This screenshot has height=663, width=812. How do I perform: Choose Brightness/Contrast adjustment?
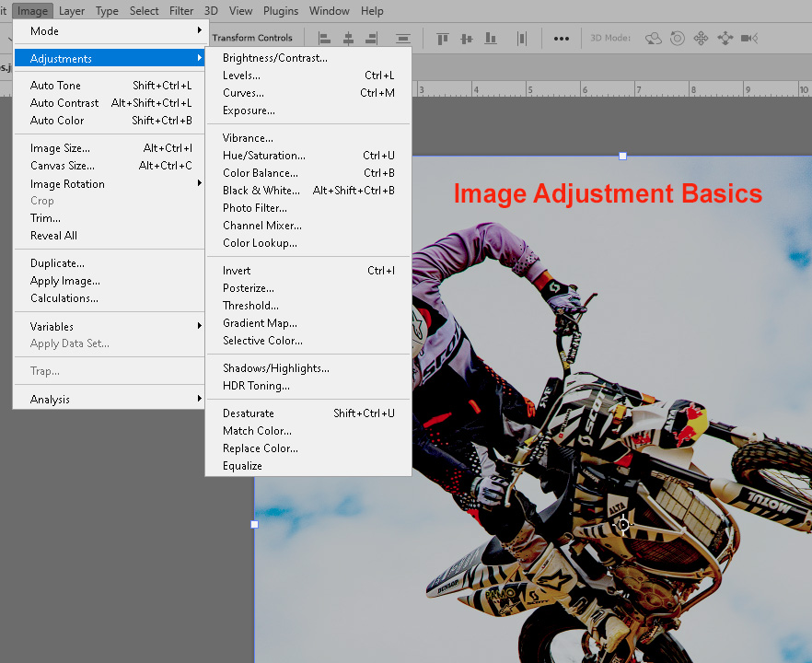coord(274,58)
